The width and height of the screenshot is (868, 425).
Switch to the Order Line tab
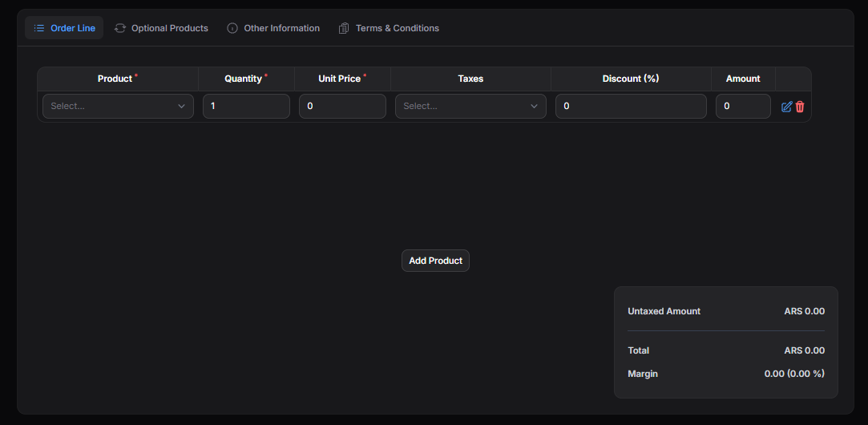pos(64,28)
